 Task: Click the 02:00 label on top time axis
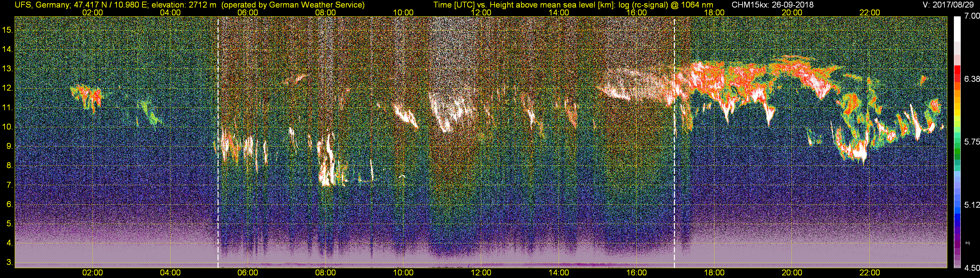tap(92, 12)
